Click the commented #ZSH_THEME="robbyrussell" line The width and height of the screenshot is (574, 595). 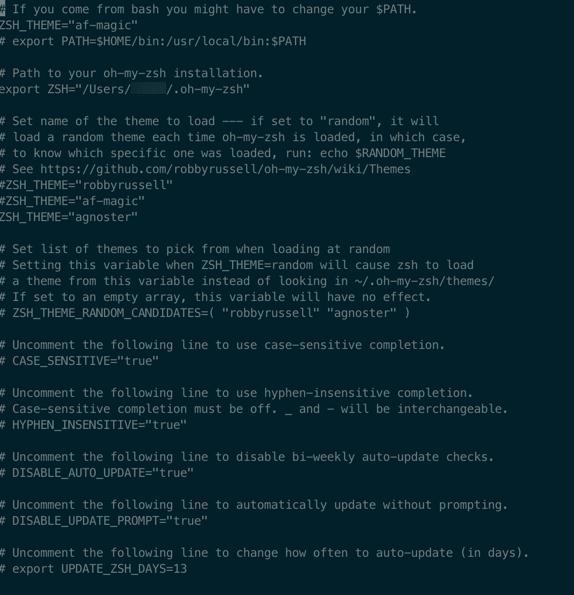pyautogui.click(x=86, y=185)
